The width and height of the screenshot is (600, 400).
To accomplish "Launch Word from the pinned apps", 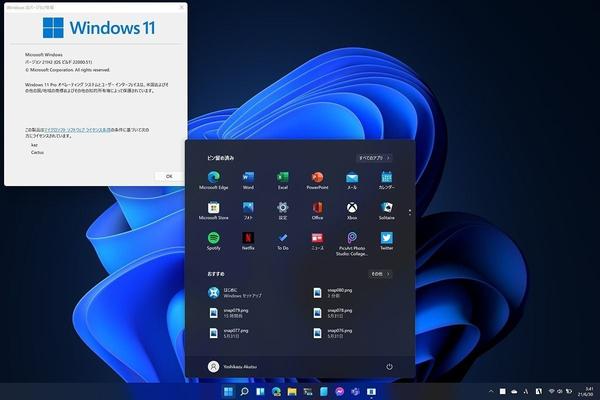I will 248,180.
